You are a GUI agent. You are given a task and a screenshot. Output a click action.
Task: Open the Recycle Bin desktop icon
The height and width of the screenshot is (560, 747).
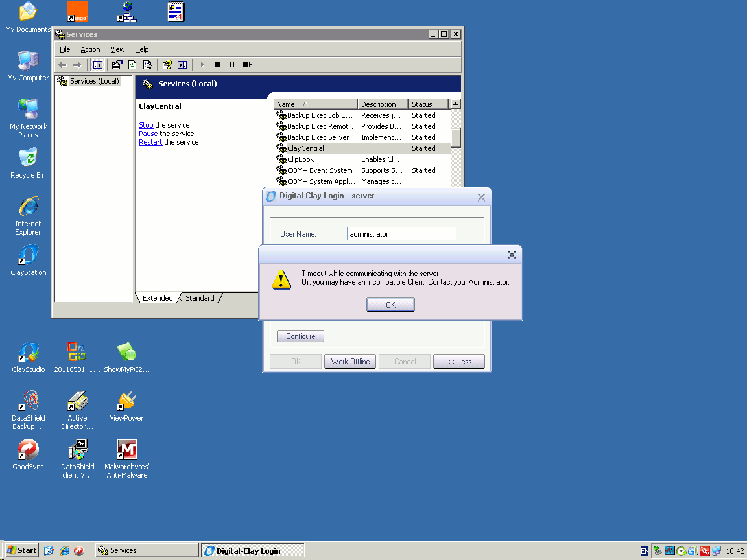28,163
